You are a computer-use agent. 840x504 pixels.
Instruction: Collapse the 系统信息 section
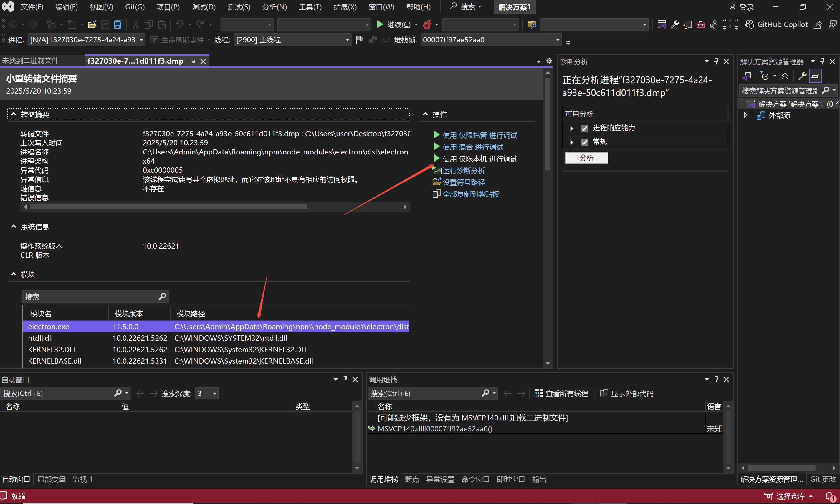click(14, 227)
